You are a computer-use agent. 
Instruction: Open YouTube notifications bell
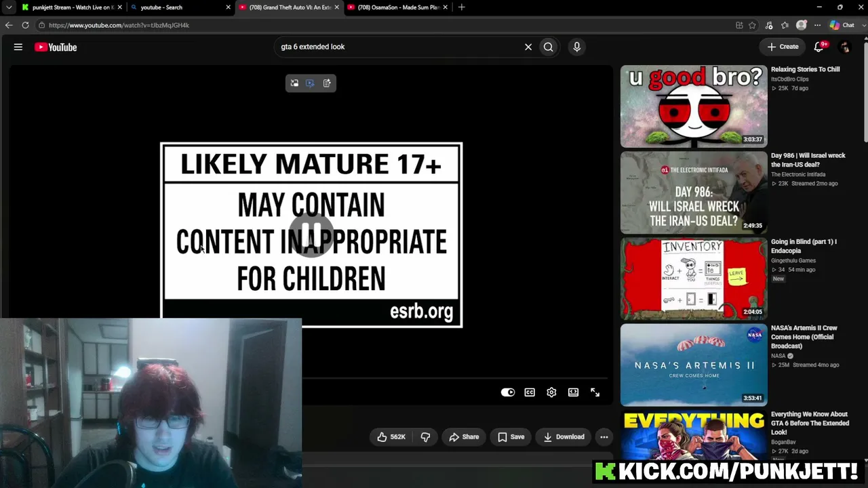[819, 47]
